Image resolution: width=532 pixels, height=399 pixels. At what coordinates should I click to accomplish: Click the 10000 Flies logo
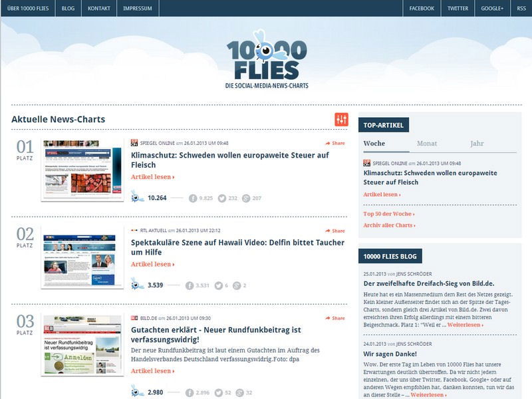[x=266, y=63]
